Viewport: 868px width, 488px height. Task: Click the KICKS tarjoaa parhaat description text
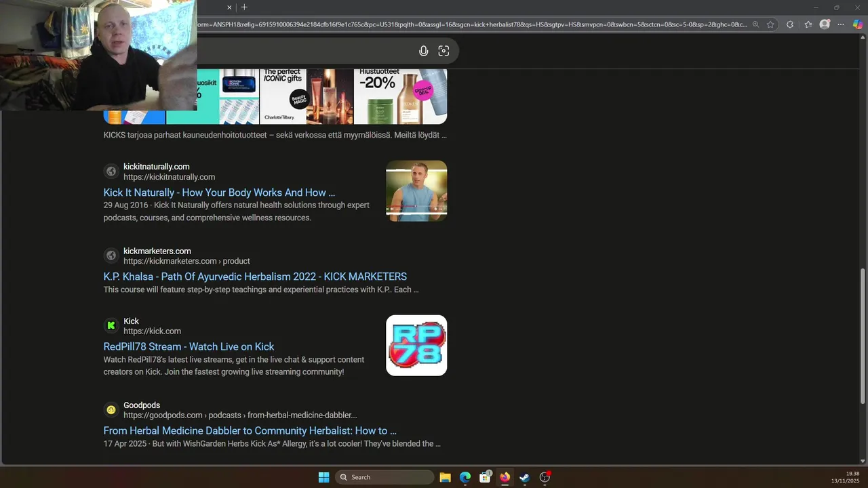coord(275,135)
